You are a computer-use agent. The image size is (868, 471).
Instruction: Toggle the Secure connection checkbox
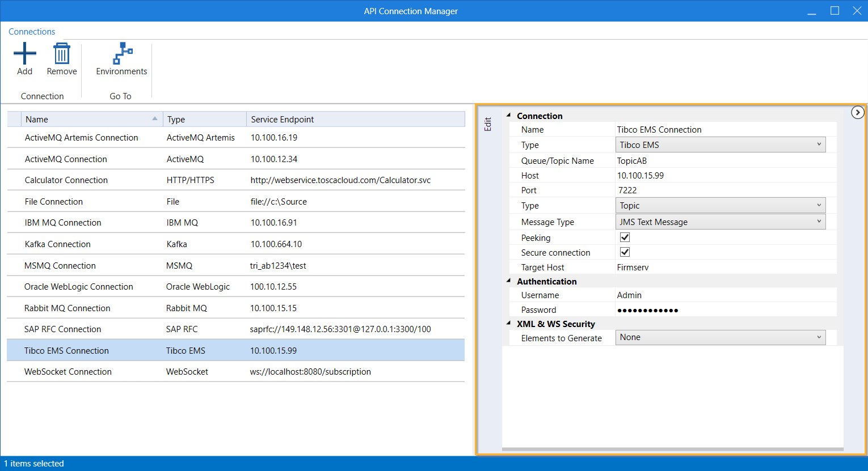pyautogui.click(x=625, y=252)
